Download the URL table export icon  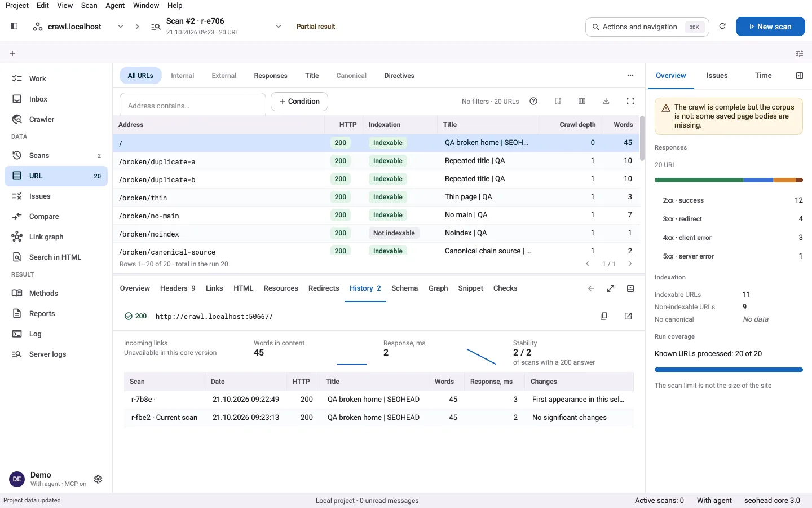coord(606,102)
